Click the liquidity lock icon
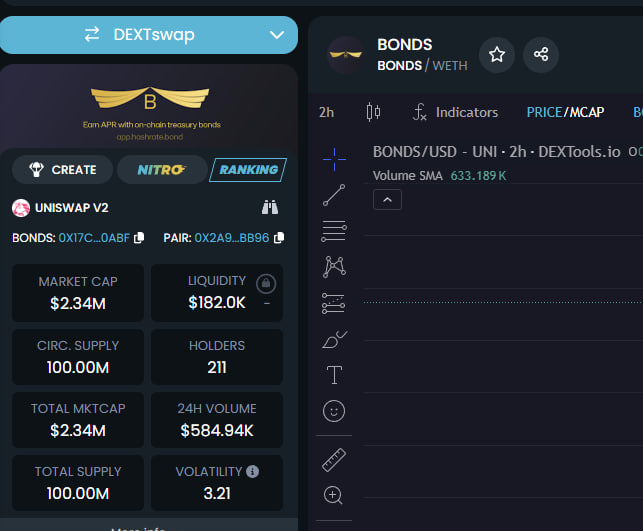This screenshot has height=531, width=643. click(266, 283)
